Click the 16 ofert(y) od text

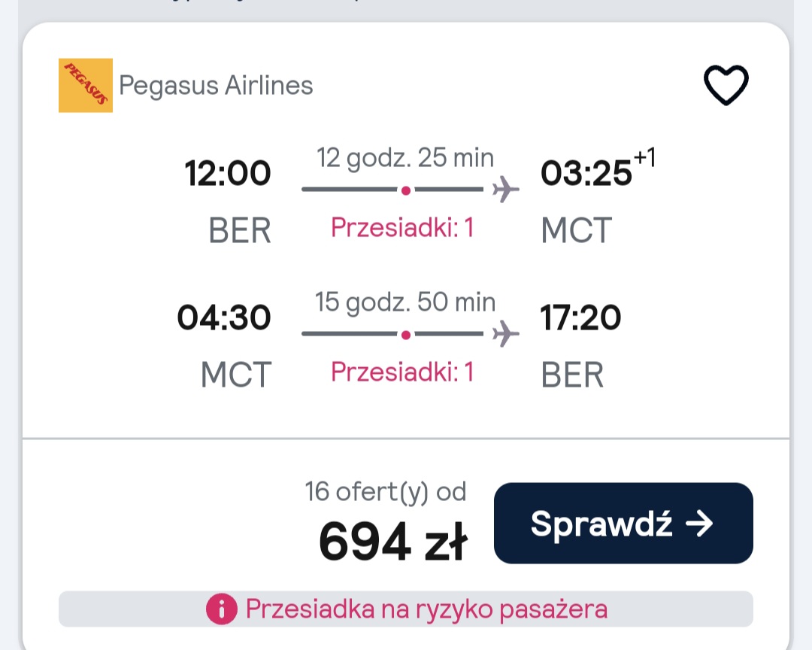(386, 492)
